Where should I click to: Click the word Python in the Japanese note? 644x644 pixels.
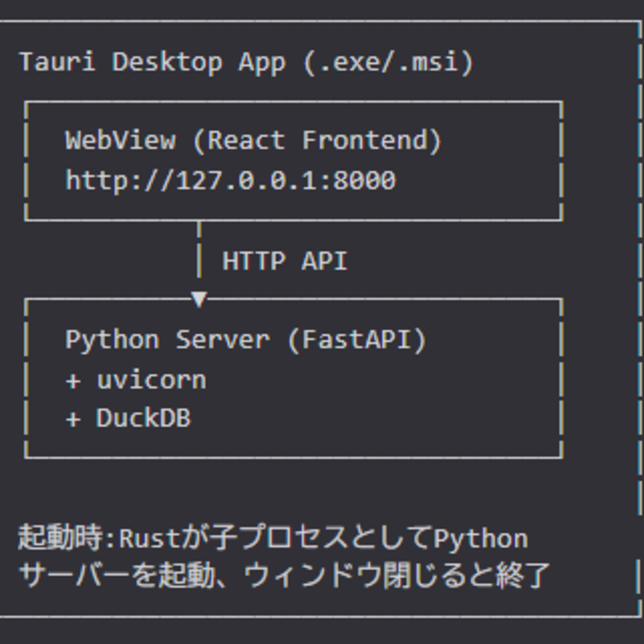pyautogui.click(x=481, y=538)
